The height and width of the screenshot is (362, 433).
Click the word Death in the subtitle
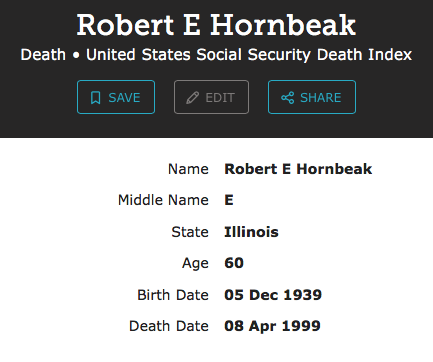(x=43, y=55)
